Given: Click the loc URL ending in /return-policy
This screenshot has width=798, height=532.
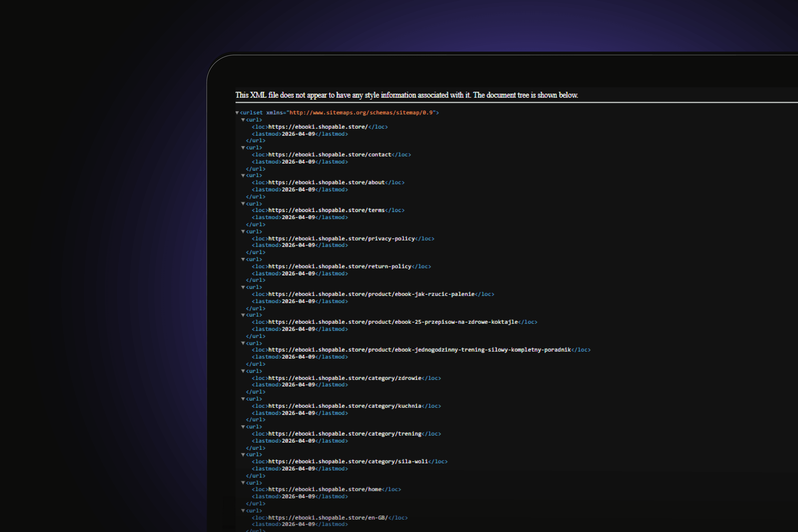Looking at the screenshot, I should click(340, 266).
